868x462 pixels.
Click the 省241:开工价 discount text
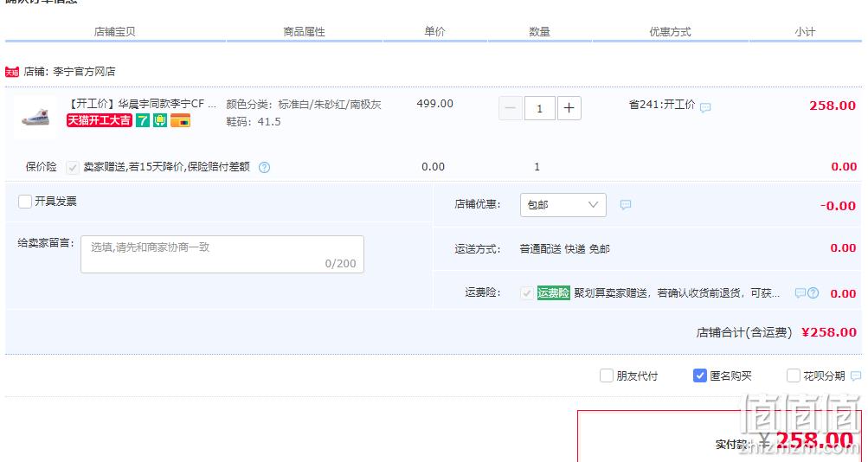click(x=662, y=105)
